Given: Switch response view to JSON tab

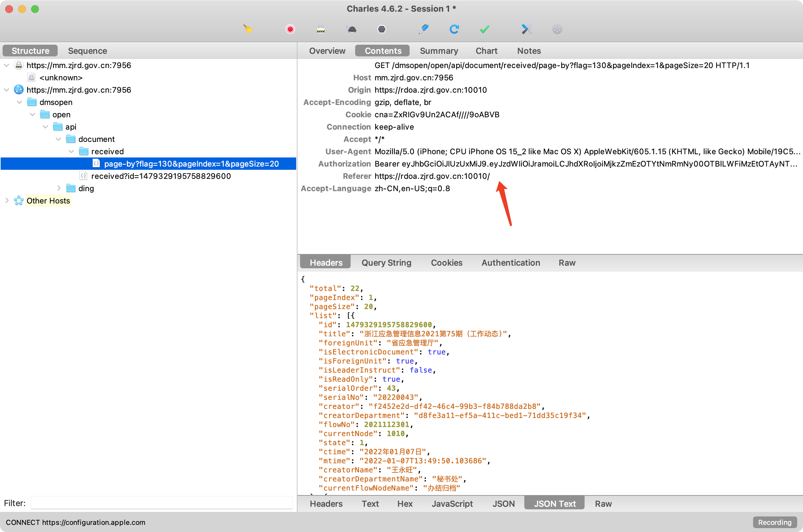Looking at the screenshot, I should click(504, 503).
